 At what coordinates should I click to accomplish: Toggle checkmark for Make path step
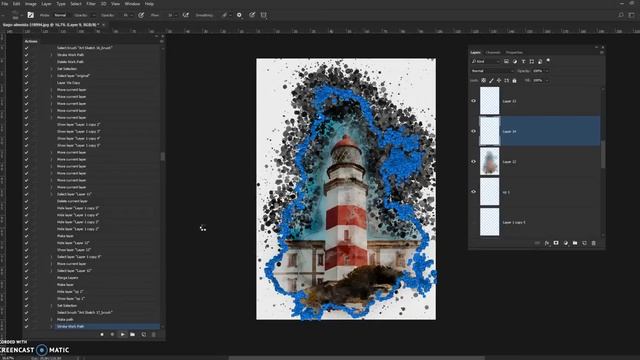(27, 320)
